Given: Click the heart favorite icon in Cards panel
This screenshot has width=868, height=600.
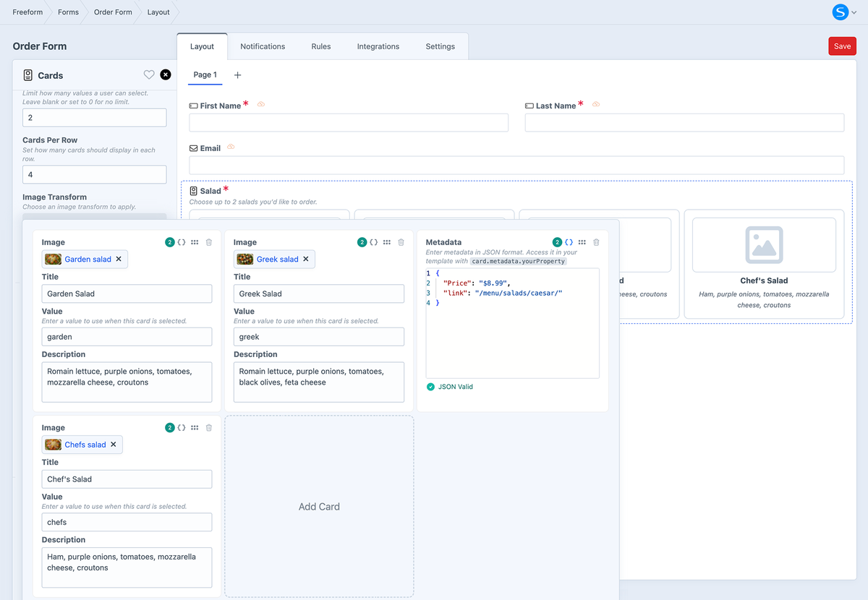Looking at the screenshot, I should pos(149,74).
